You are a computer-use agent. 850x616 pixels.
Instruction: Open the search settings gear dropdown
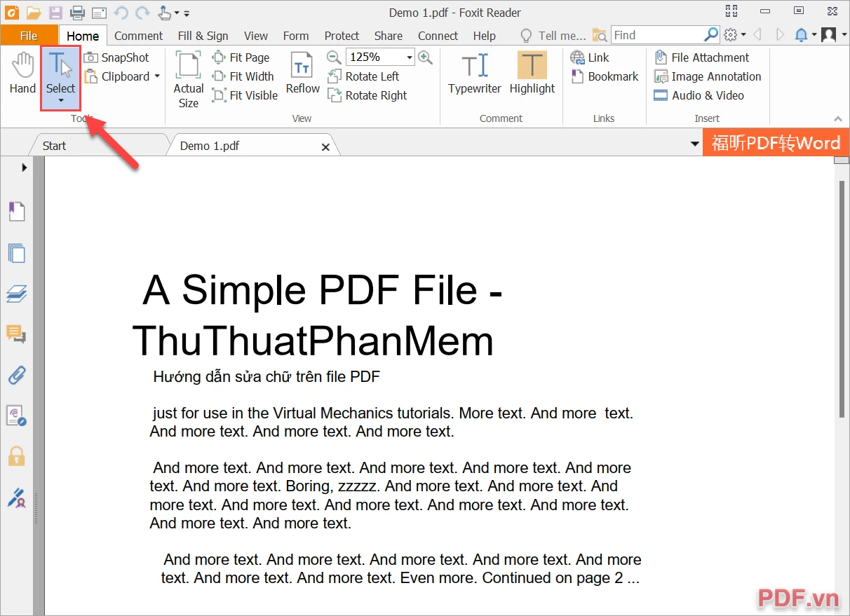click(734, 35)
